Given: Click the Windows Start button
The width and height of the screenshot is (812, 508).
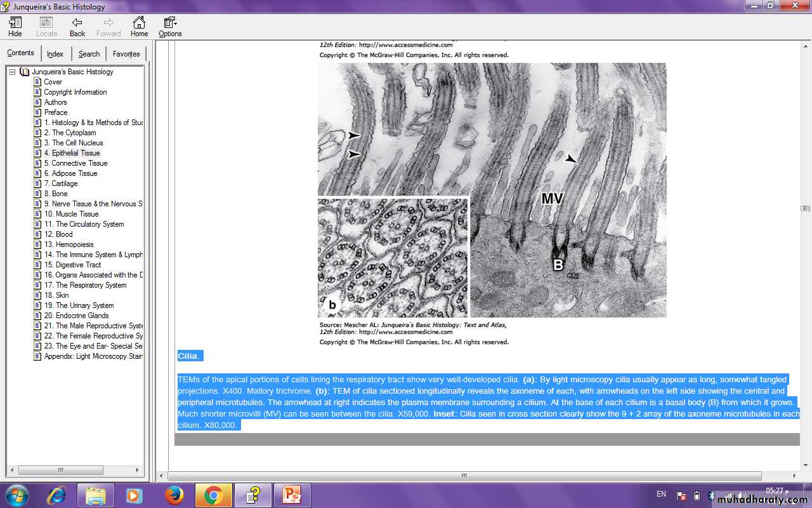Looking at the screenshot, I should 16,495.
